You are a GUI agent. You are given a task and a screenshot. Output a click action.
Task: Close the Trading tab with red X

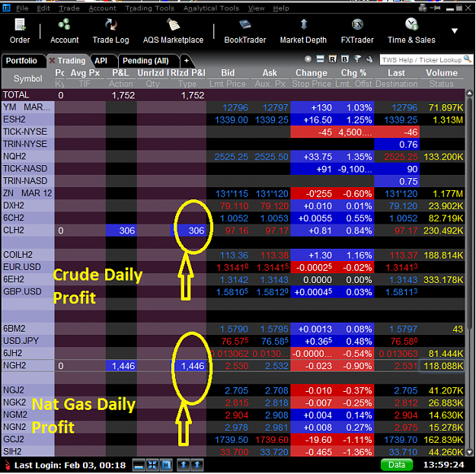click(53, 61)
